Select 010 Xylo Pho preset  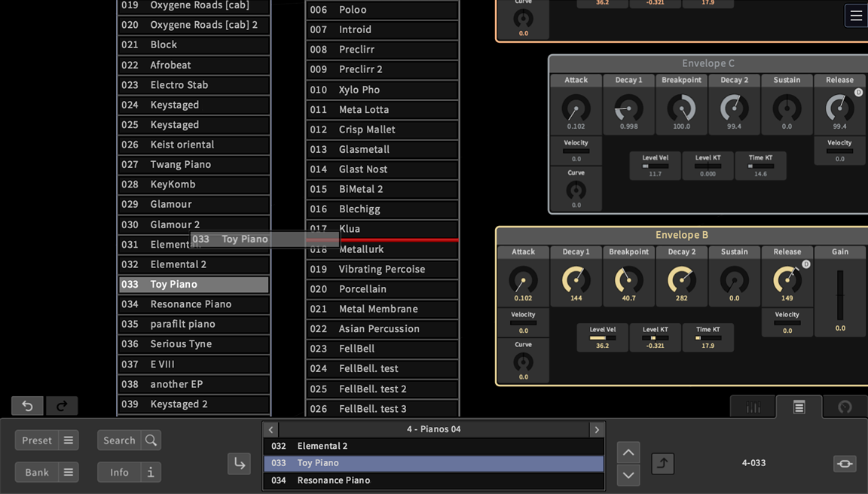point(382,90)
